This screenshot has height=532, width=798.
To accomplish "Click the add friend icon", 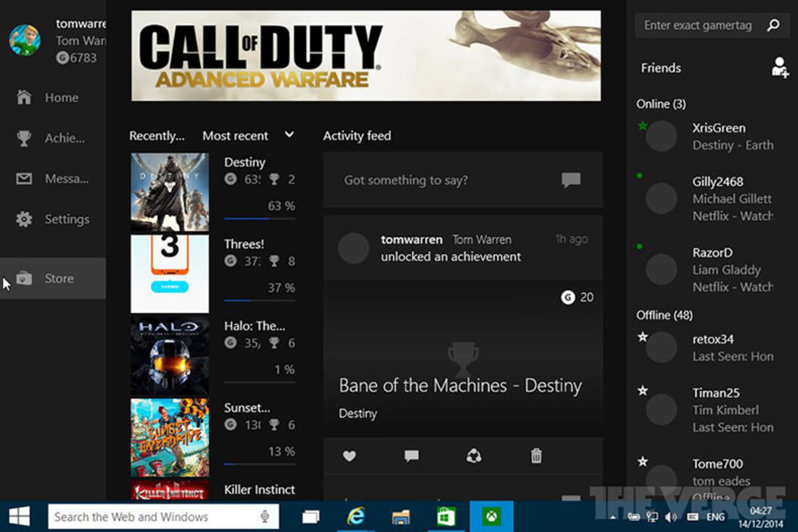I will 780,67.
